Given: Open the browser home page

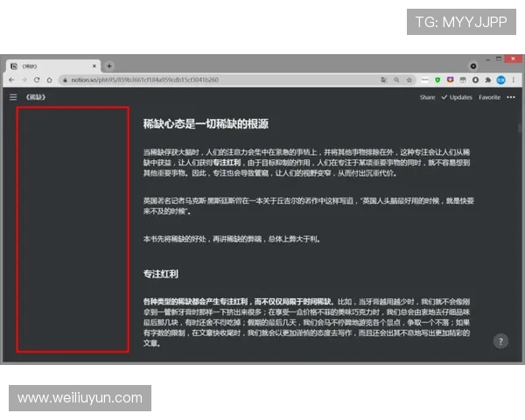Looking at the screenshot, I should (50, 80).
